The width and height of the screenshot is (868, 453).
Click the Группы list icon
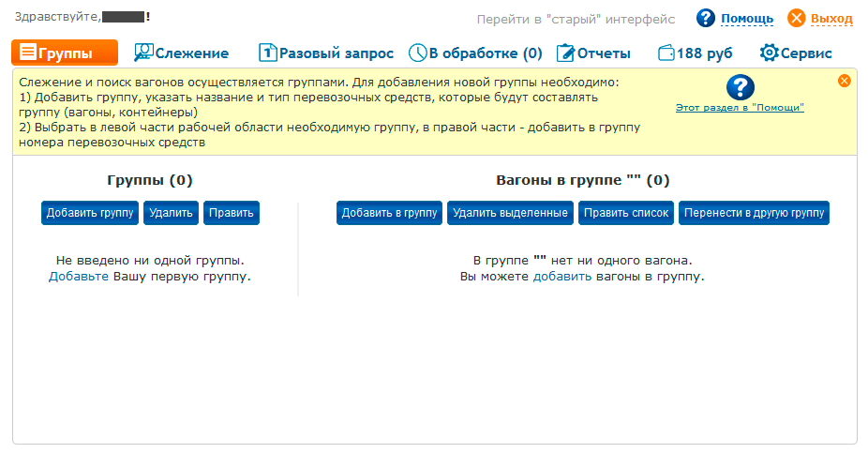click(x=28, y=53)
